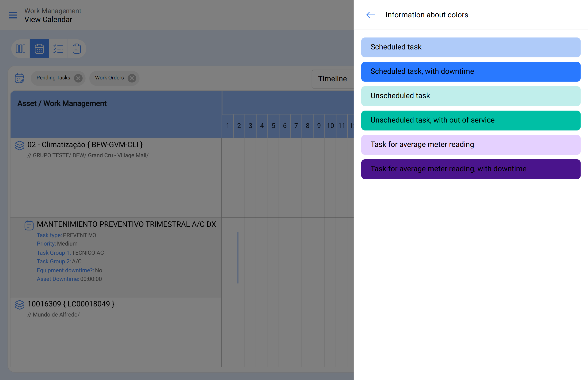The width and height of the screenshot is (588, 380).
Task: Click the Asset Downtime: 00:00:00 text
Action: [69, 279]
